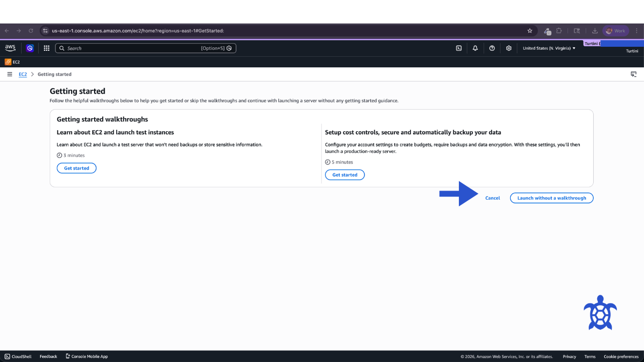Click Feedback in the footer
This screenshot has width=644, height=362.
(48, 356)
